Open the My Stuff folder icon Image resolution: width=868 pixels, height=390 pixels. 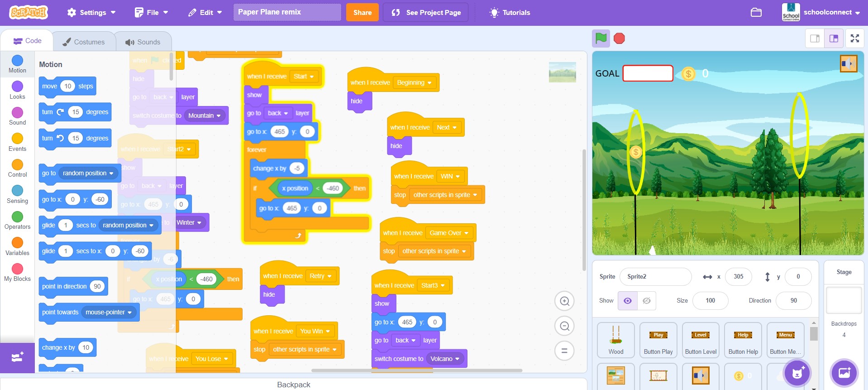[x=756, y=12]
